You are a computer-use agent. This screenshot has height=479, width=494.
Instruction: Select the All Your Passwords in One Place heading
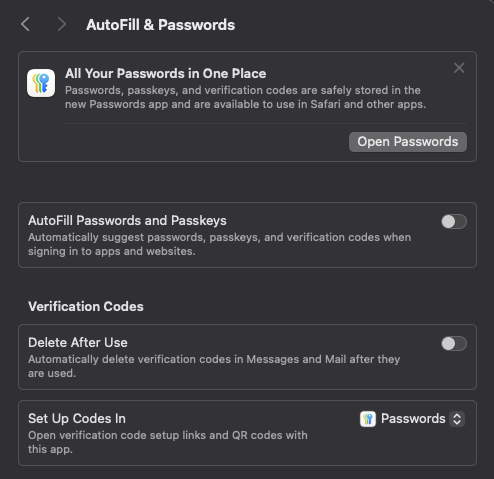click(165, 74)
